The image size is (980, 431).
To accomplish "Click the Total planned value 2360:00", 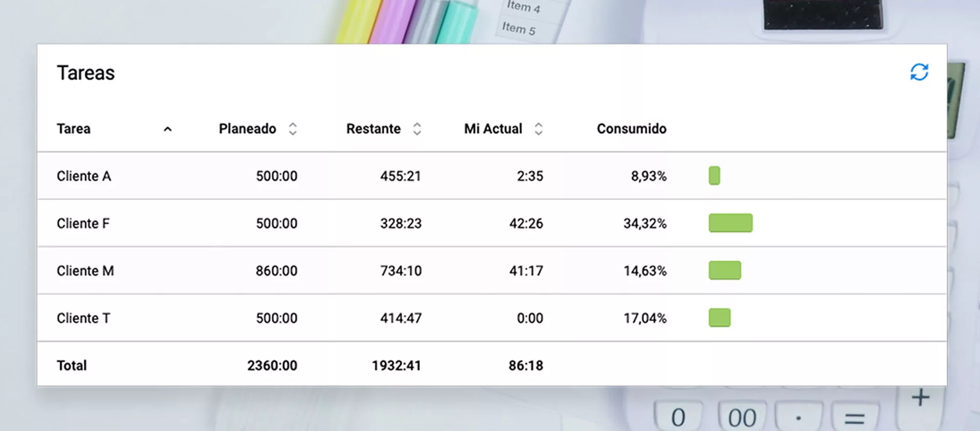I will [272, 366].
